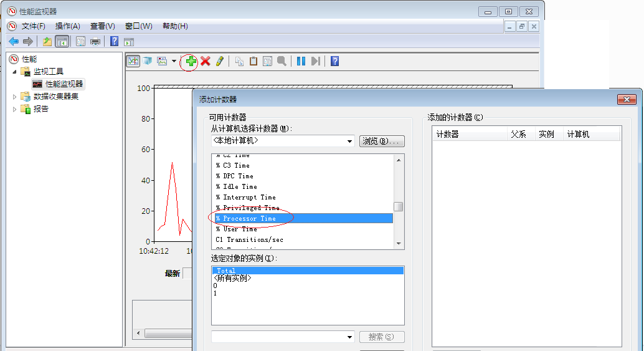Open the 窗口(W) menu

pos(139,26)
